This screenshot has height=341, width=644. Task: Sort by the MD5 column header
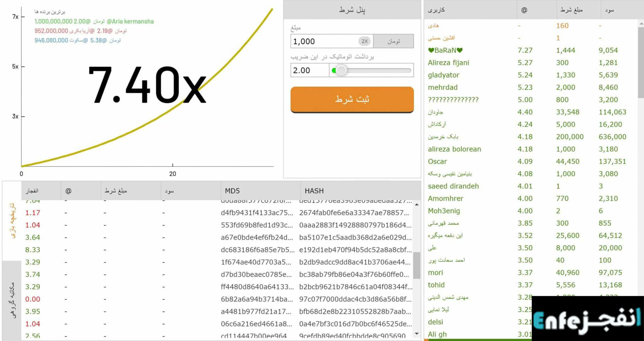(x=232, y=191)
